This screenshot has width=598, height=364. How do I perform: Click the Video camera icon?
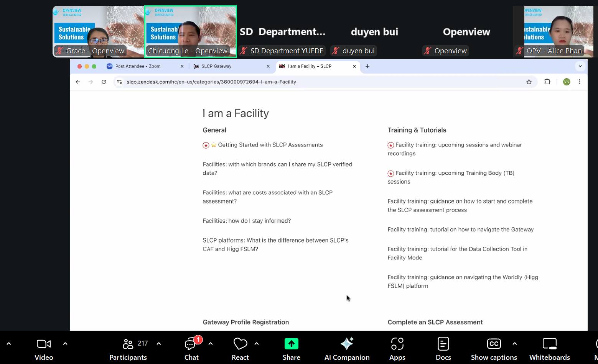pos(44,344)
